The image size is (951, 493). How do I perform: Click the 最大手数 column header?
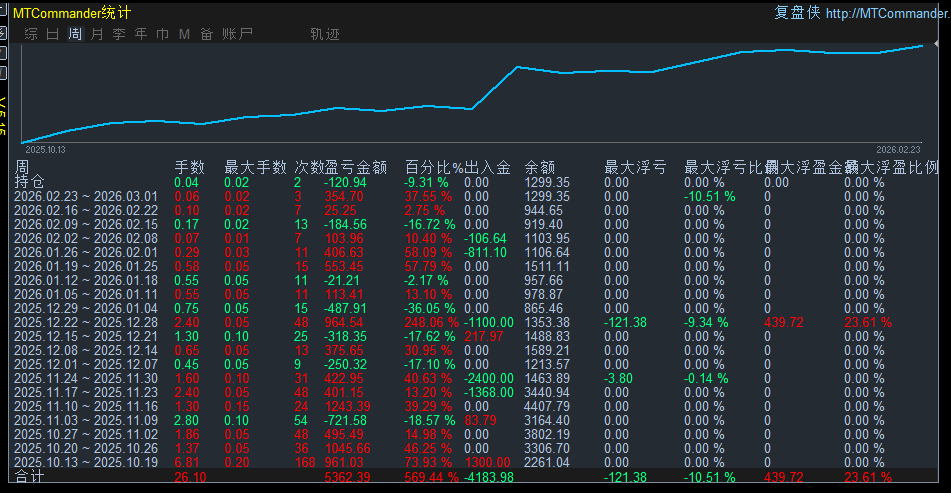tap(255, 167)
